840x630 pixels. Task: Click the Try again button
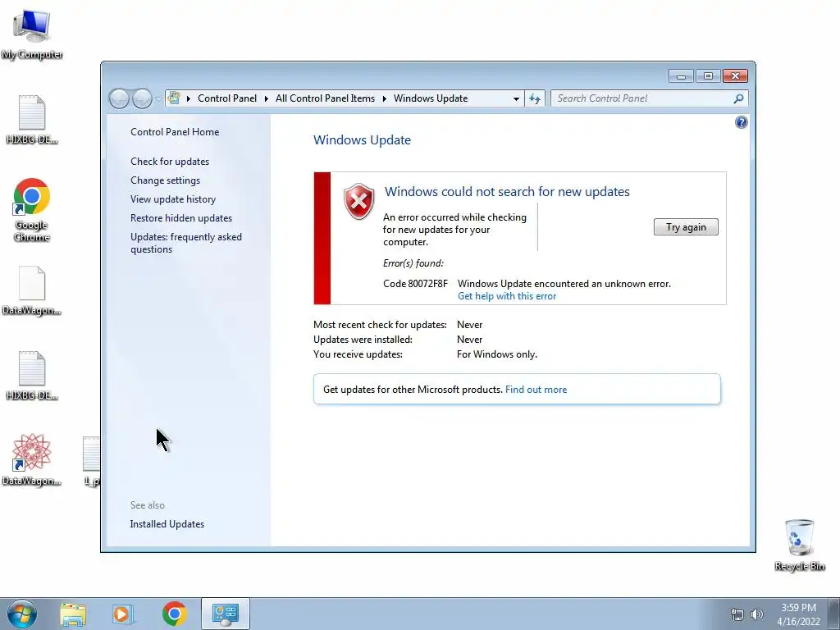[x=686, y=227]
